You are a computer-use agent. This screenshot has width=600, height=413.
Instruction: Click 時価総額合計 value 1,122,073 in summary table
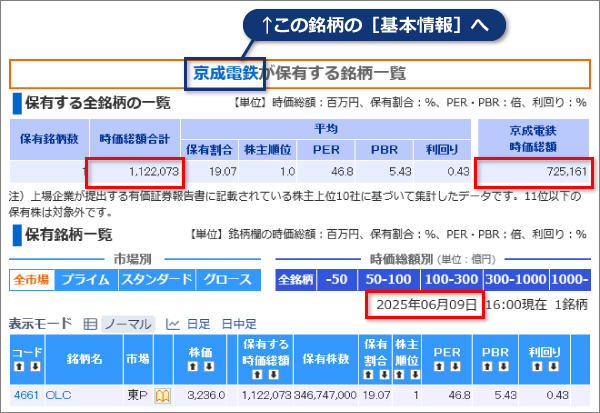154,171
